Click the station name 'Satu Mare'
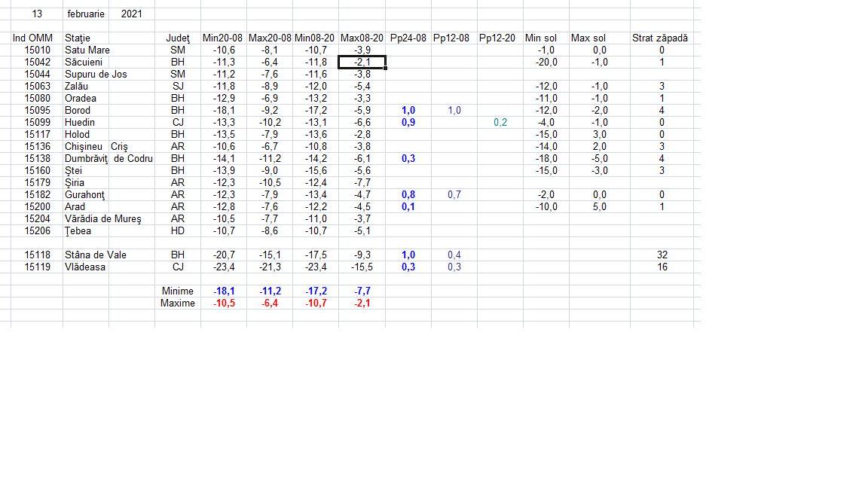The height and width of the screenshot is (488, 868). point(87,50)
